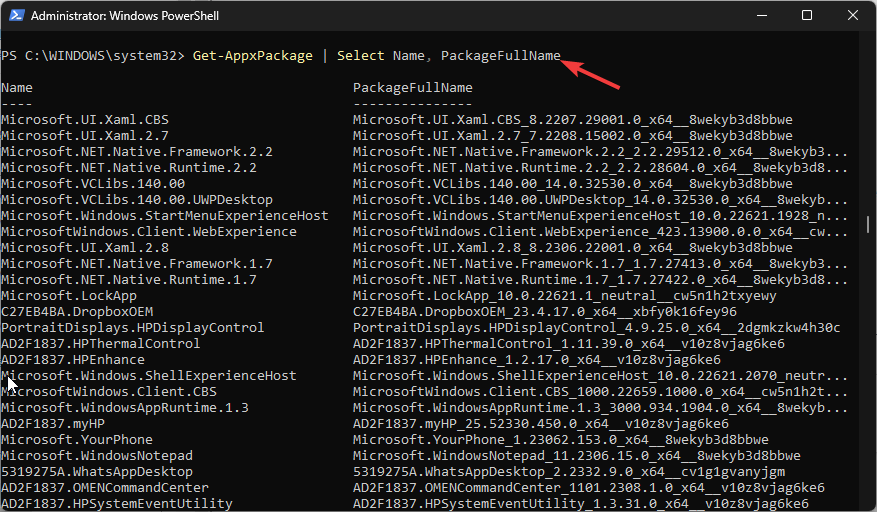Click the name Microsoft.NET.Native.Framework.1.7
This screenshot has width=877, height=512.
click(x=137, y=264)
